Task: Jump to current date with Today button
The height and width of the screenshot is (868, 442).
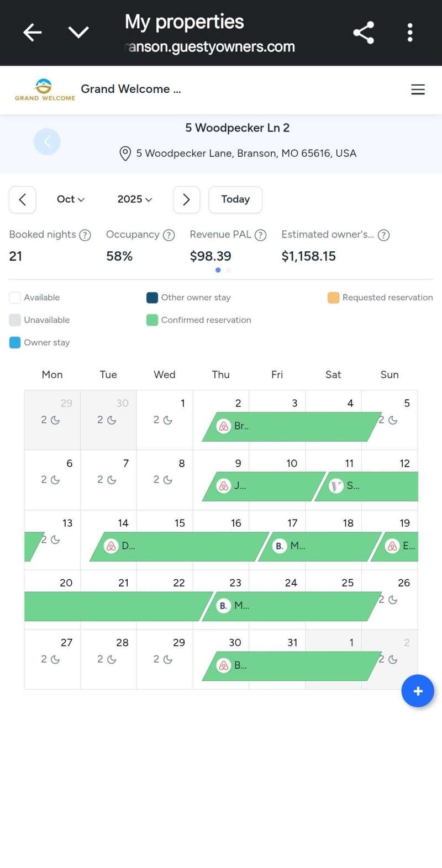Action: (235, 199)
